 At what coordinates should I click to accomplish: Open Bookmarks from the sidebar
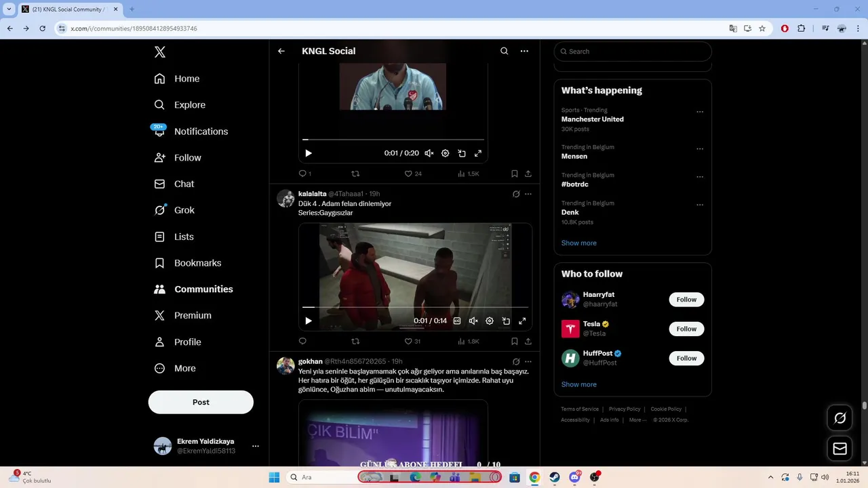tap(188, 263)
